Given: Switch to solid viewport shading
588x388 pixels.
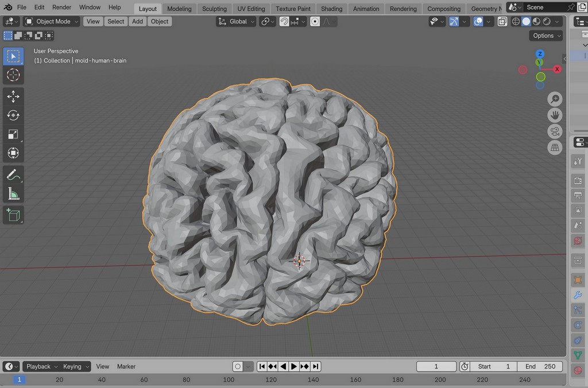Looking at the screenshot, I should click(x=526, y=21).
